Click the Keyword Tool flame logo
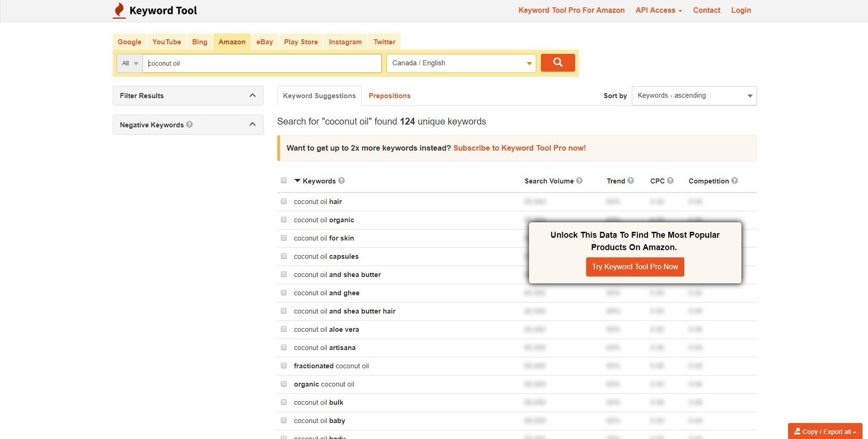Screen dimensions: 868x439 point(119,10)
